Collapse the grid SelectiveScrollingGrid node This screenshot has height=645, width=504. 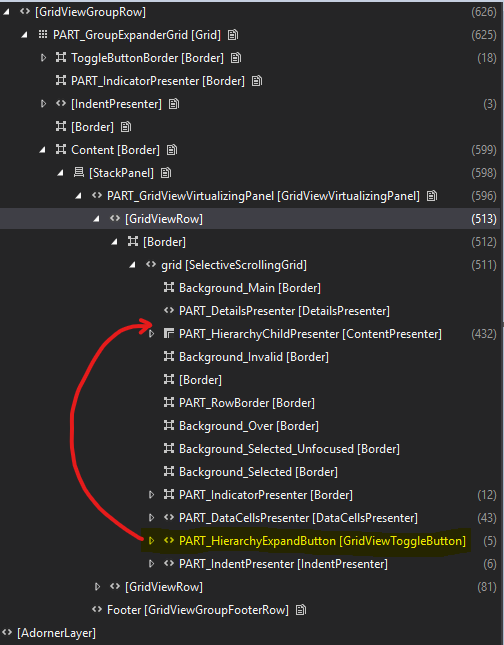point(132,265)
